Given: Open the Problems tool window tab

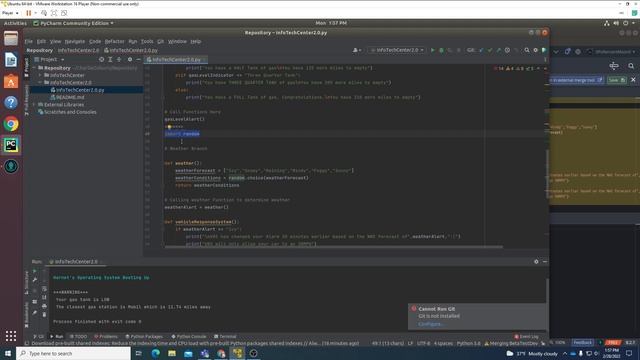Looking at the screenshot, I should 106,337.
